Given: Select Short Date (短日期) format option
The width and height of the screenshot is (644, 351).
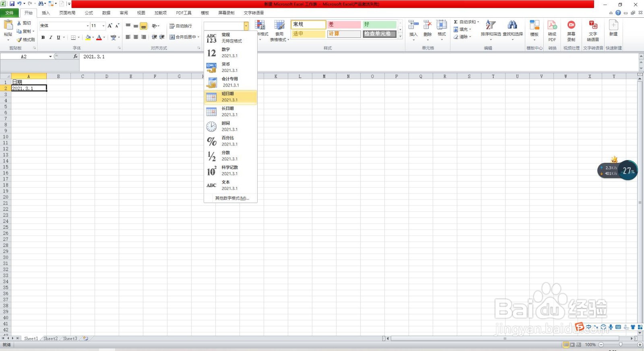Looking at the screenshot, I should [x=230, y=97].
